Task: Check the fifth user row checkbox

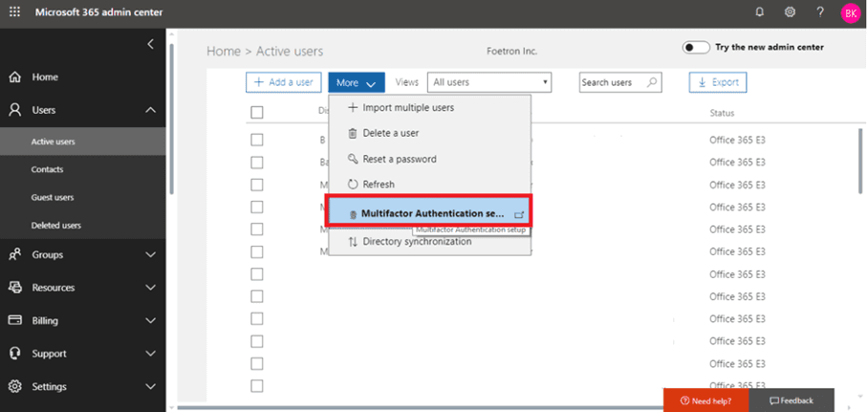Action: coord(257,229)
